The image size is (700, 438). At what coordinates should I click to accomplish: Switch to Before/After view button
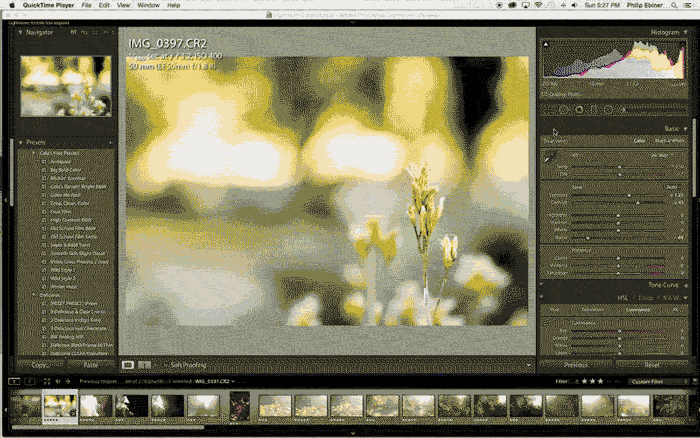[x=144, y=365]
